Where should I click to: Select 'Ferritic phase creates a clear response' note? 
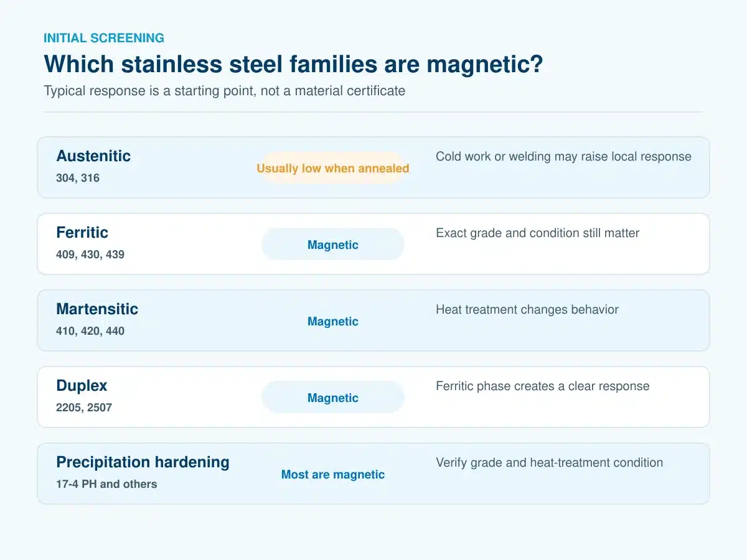click(x=543, y=386)
